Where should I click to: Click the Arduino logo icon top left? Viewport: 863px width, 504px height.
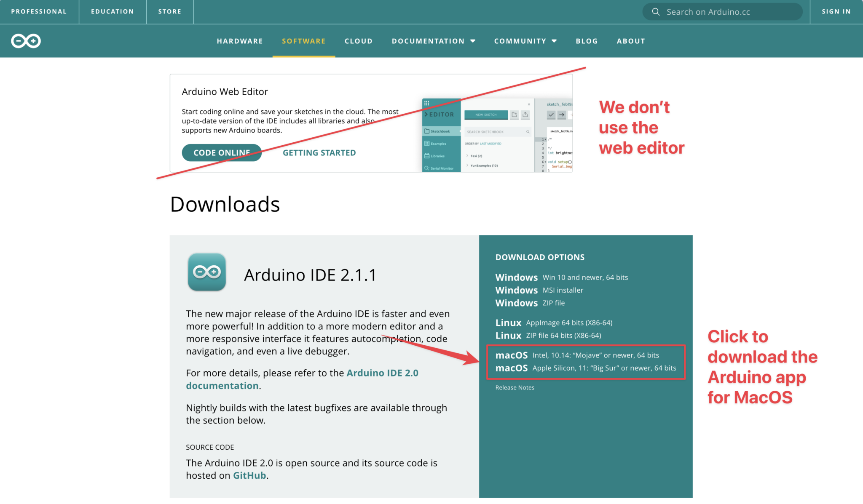(26, 41)
